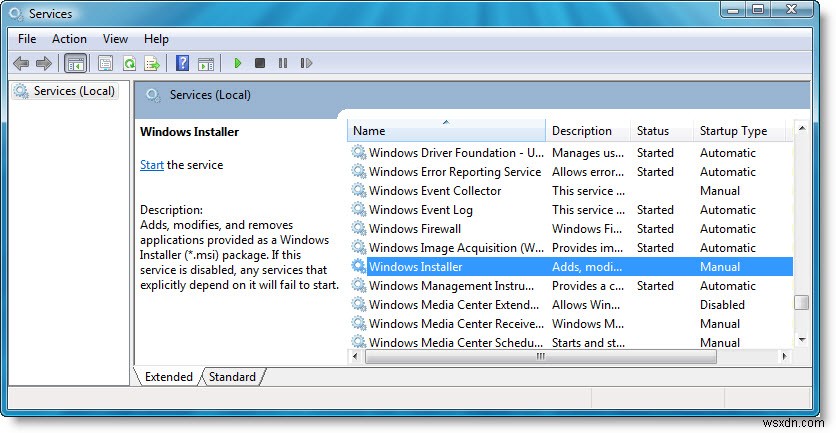The width and height of the screenshot is (836, 433).
Task: Open Properties toolbar icon
Action: [106, 63]
